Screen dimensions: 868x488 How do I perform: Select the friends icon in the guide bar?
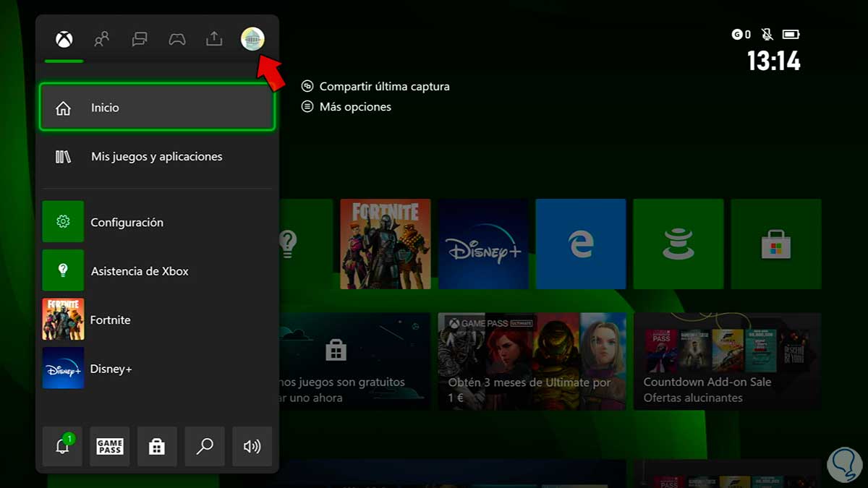(x=102, y=39)
